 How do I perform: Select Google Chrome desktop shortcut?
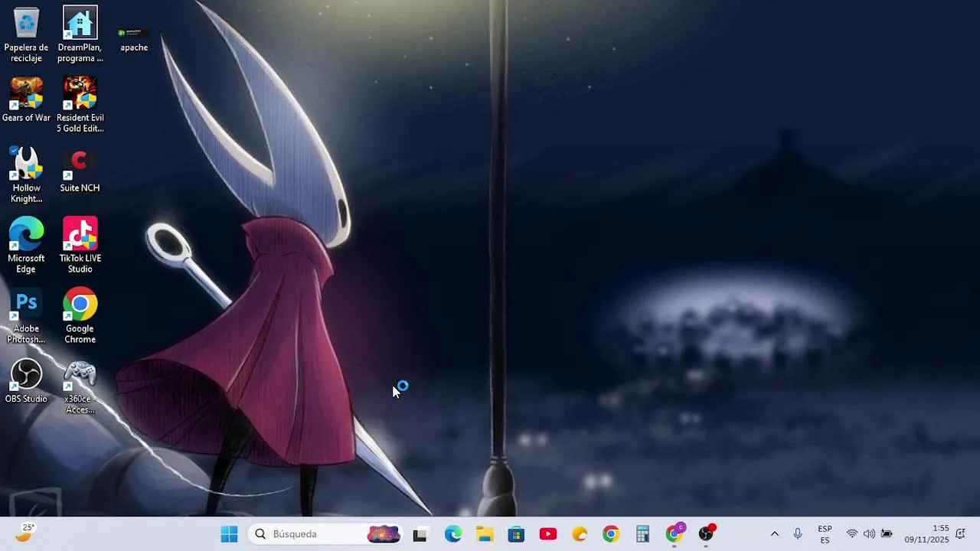tap(80, 316)
